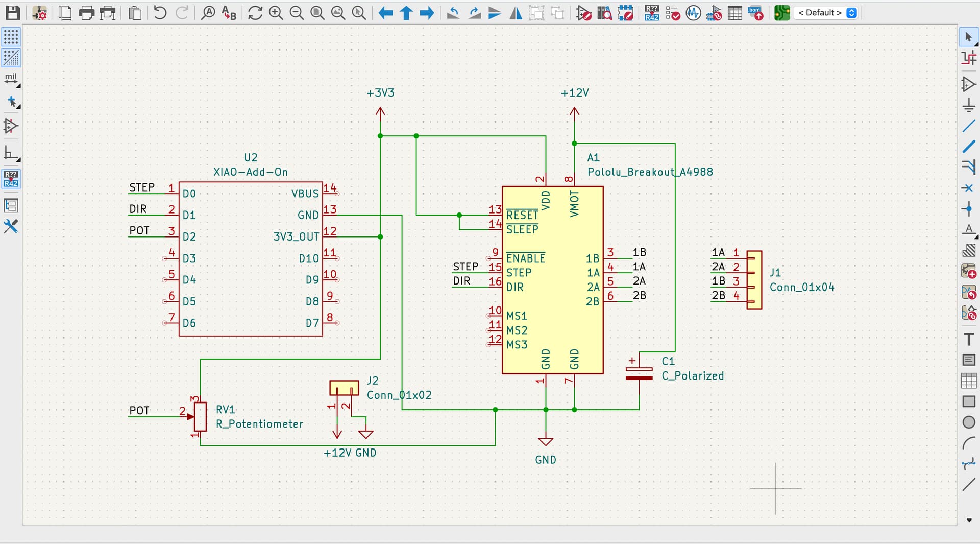Viewport: 980px width, 544px height.
Task: Expand the right toolbar overflow arrow
Action: 969,520
